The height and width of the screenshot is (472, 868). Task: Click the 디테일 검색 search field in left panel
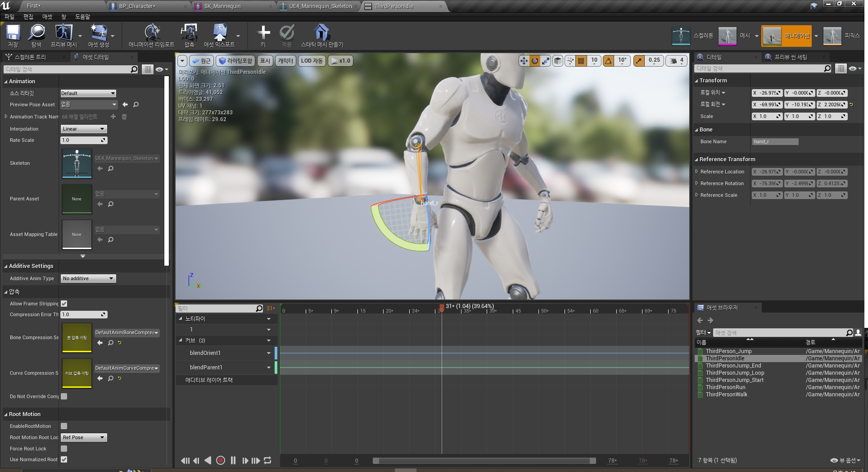tap(71, 69)
